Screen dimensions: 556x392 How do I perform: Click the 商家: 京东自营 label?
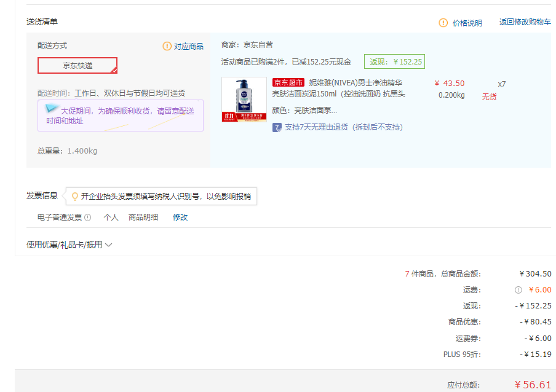(x=247, y=45)
